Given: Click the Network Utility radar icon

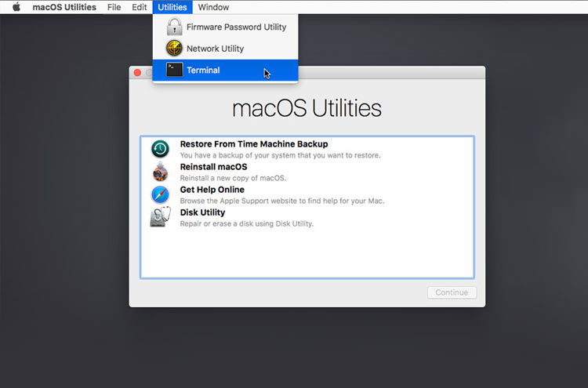Looking at the screenshot, I should [x=174, y=49].
